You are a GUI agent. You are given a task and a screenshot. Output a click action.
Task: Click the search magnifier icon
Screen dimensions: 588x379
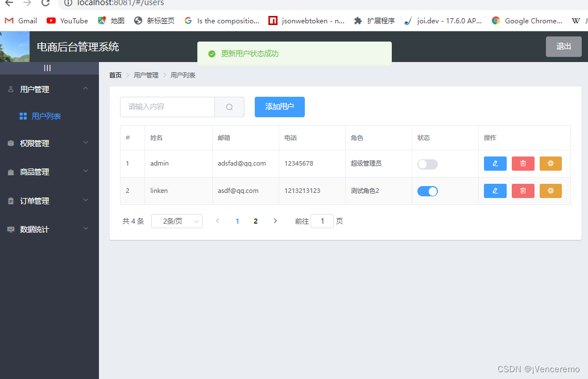[x=230, y=107]
